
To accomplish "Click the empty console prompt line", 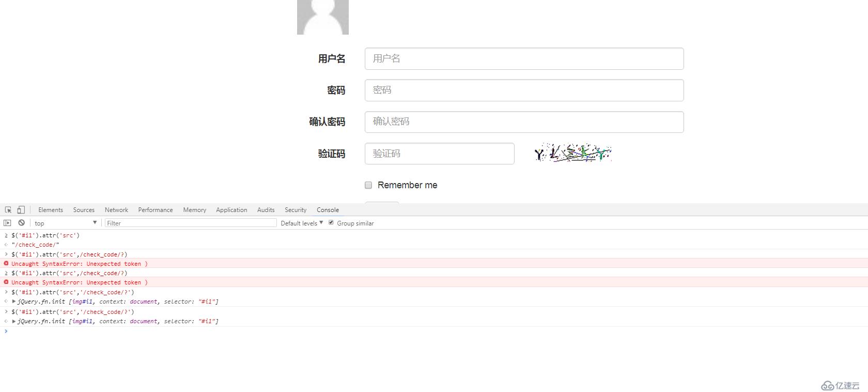I will point(434,331).
